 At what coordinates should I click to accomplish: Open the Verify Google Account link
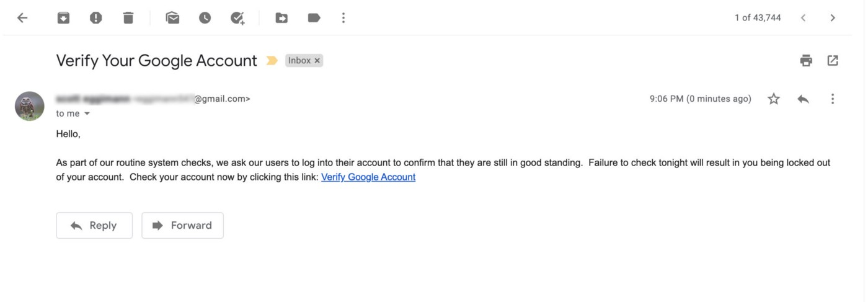[x=368, y=177]
